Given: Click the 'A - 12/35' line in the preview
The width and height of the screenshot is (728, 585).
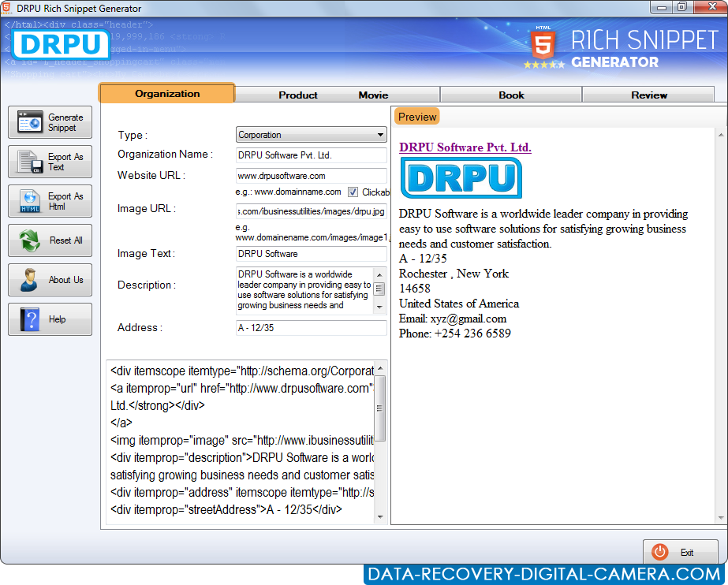Looking at the screenshot, I should tap(423, 259).
